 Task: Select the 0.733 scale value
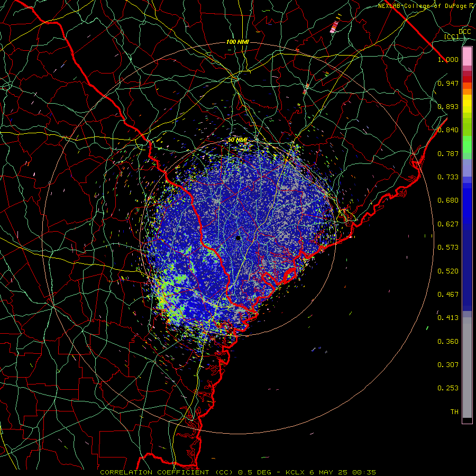tap(448, 177)
